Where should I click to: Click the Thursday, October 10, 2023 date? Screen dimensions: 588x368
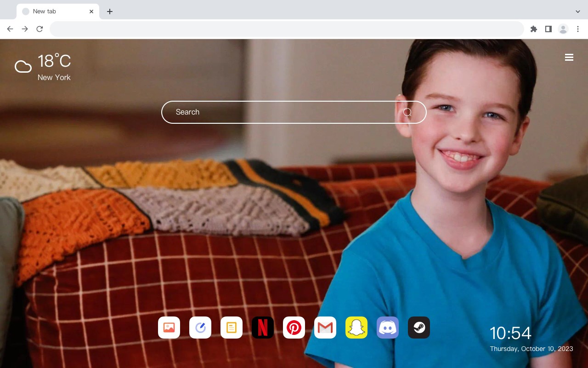pyautogui.click(x=531, y=349)
